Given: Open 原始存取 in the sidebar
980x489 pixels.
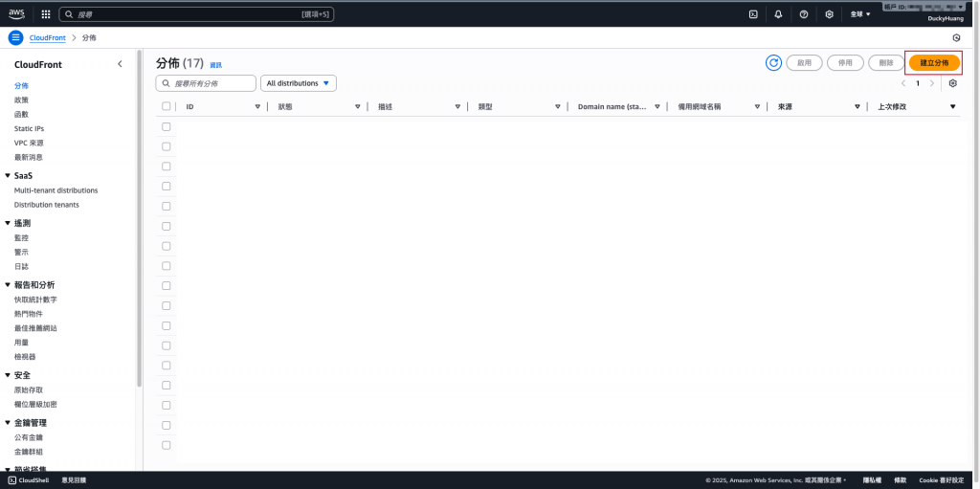Looking at the screenshot, I should 29,390.
